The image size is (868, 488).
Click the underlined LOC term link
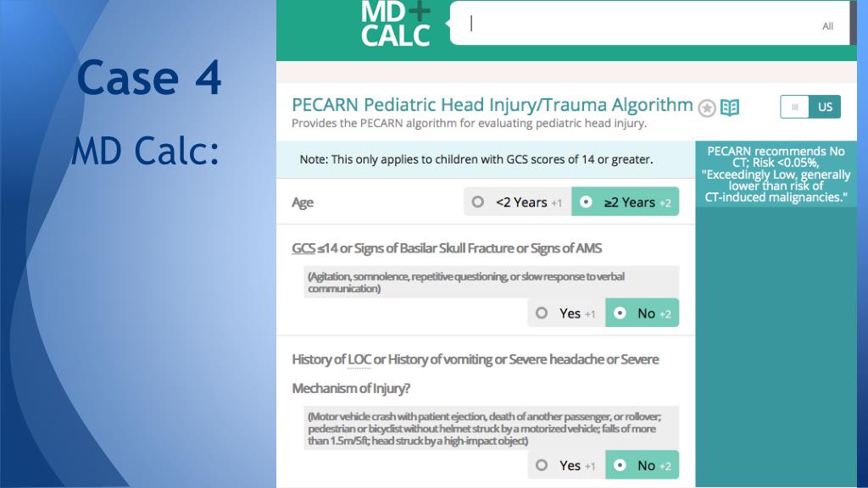coord(359,359)
